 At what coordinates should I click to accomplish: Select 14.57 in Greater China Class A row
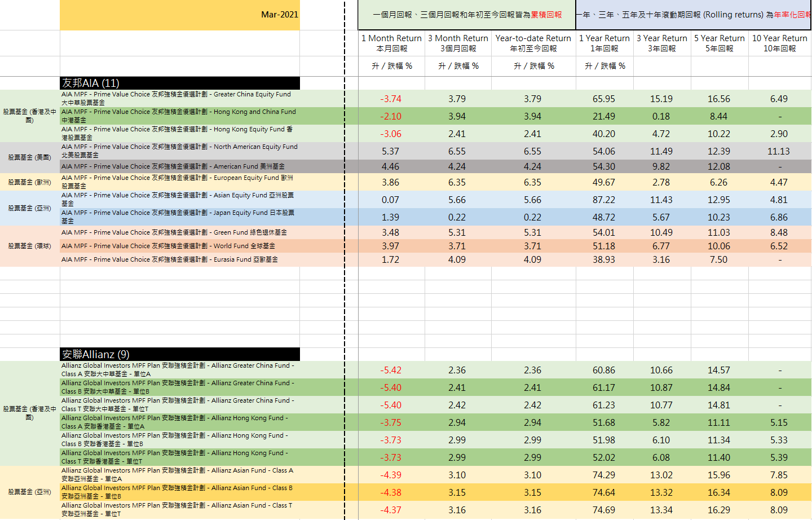click(x=719, y=370)
